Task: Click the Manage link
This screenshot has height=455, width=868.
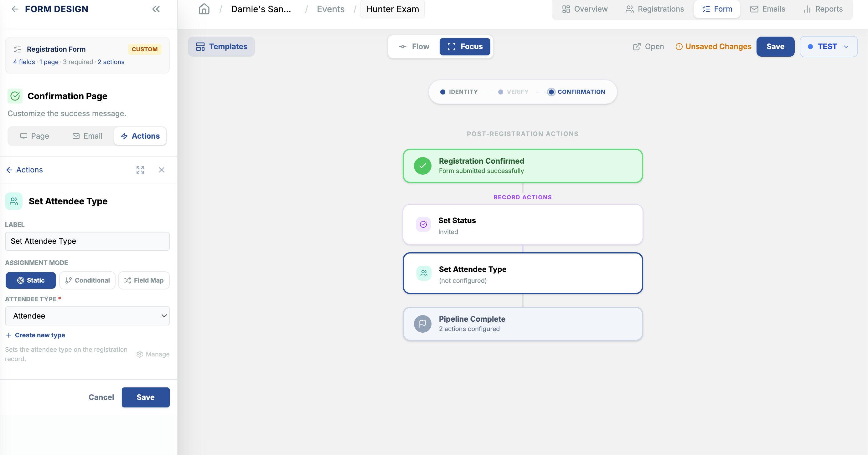Action: [x=152, y=354]
